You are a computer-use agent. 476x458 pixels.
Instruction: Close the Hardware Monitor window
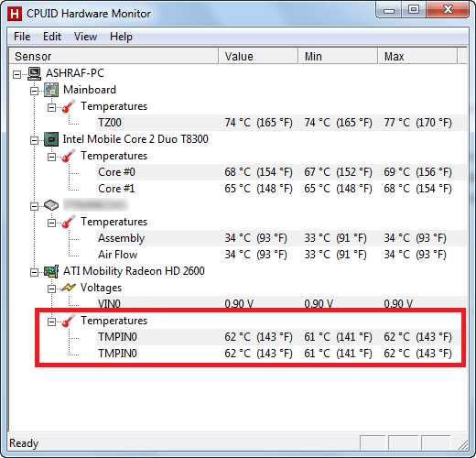pyautogui.click(x=448, y=10)
